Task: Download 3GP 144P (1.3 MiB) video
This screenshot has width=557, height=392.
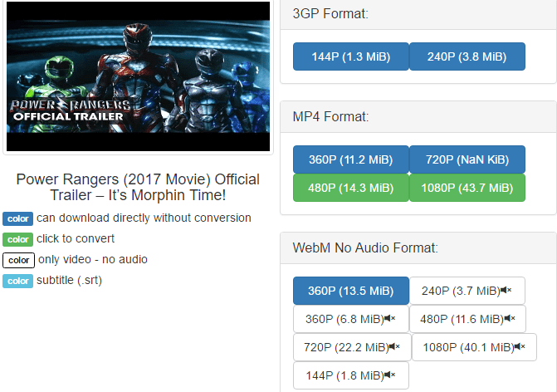Action: click(351, 56)
